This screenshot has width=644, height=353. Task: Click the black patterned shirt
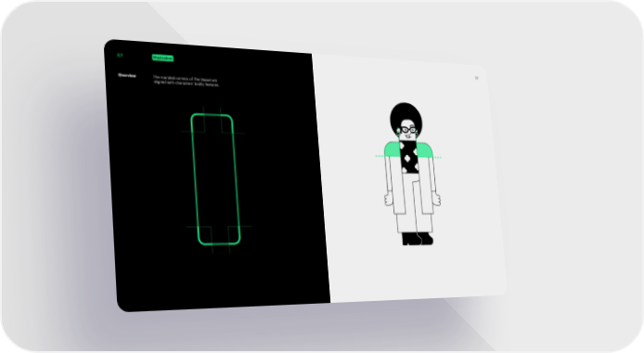409,157
